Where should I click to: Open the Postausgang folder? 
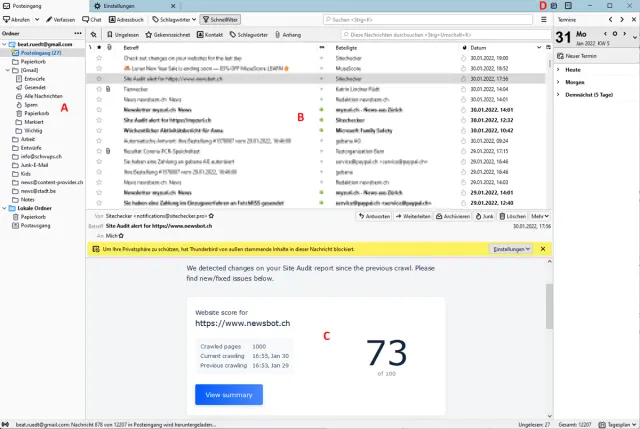point(35,225)
